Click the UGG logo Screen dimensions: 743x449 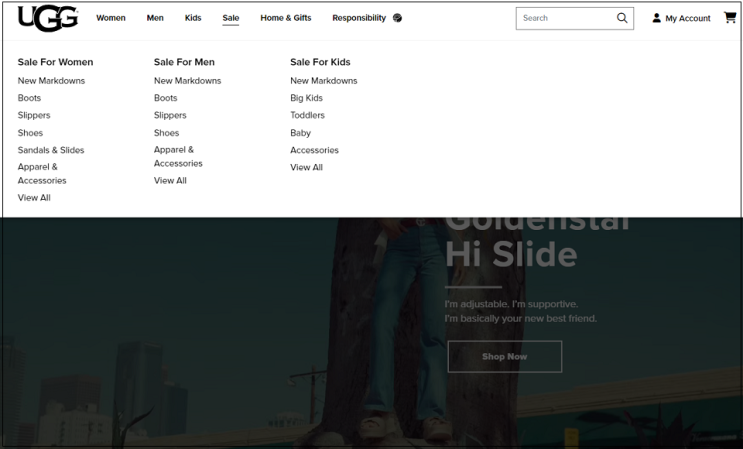(48, 18)
